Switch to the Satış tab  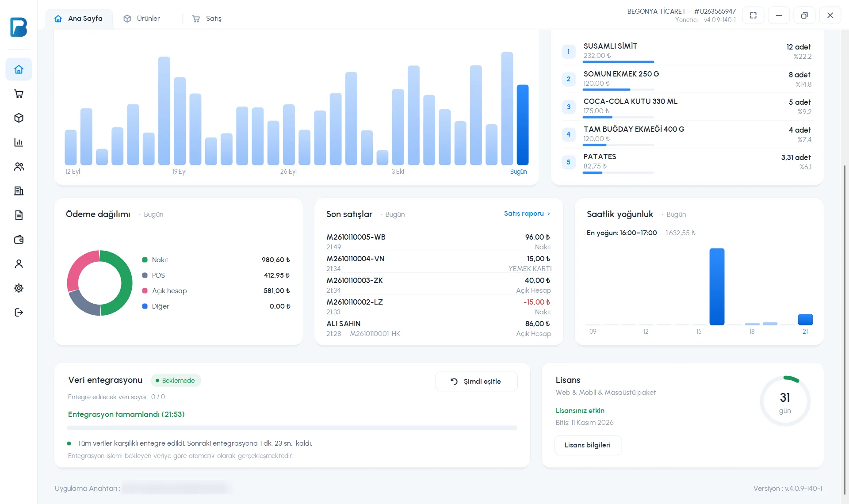point(207,19)
